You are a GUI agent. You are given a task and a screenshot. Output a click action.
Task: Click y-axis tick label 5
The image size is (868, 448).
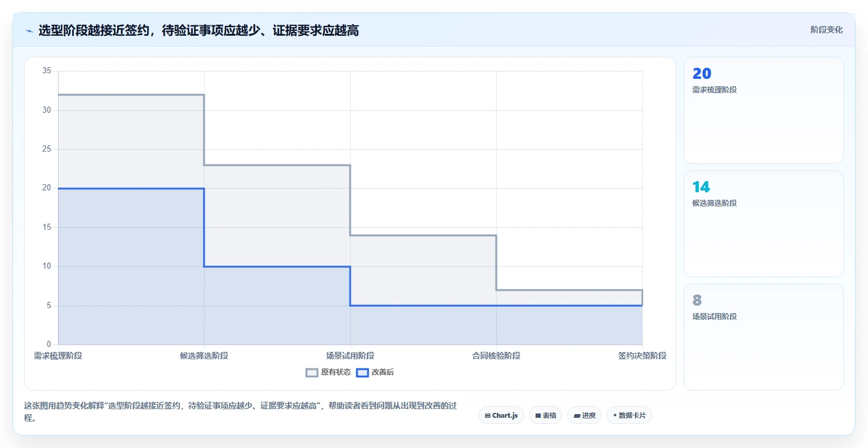[49, 306]
